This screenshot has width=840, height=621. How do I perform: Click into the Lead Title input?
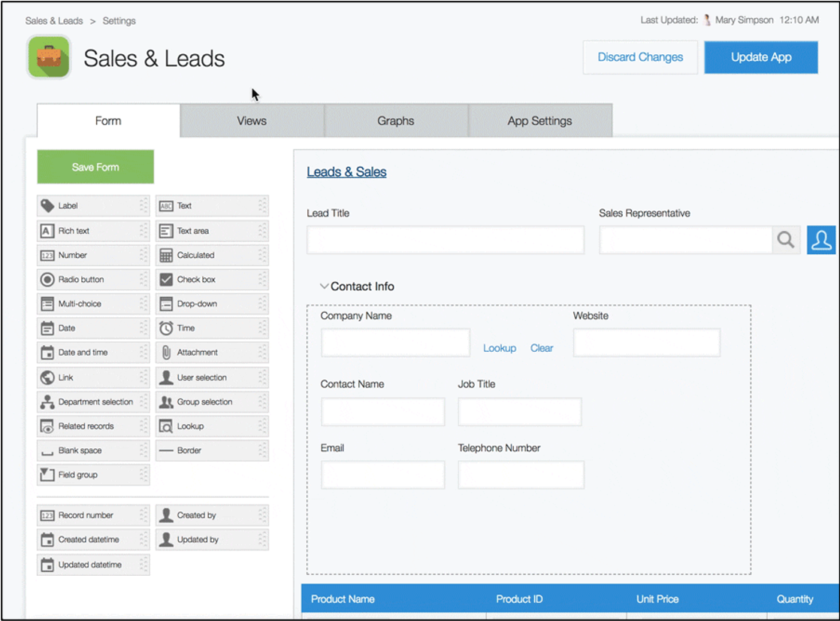(445, 240)
